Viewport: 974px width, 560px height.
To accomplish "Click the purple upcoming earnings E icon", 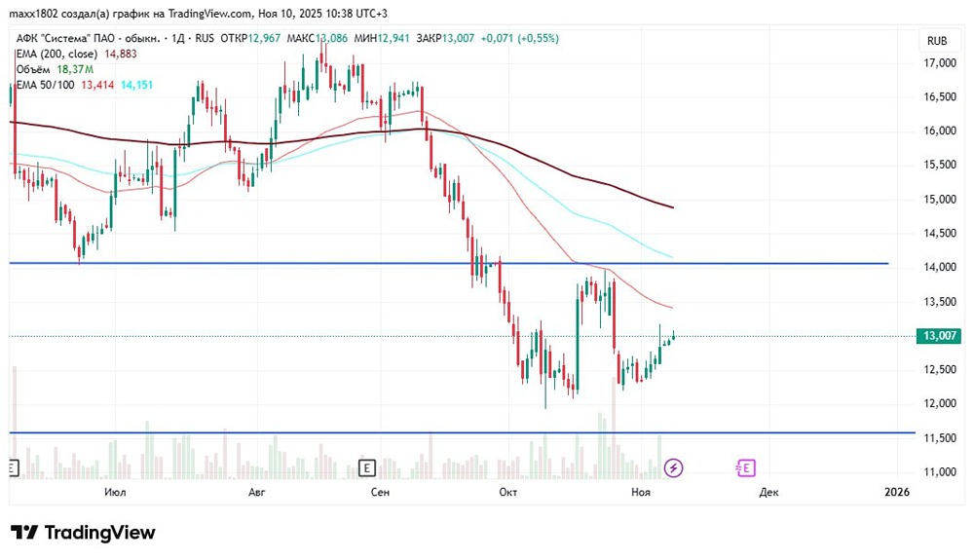I will [746, 468].
